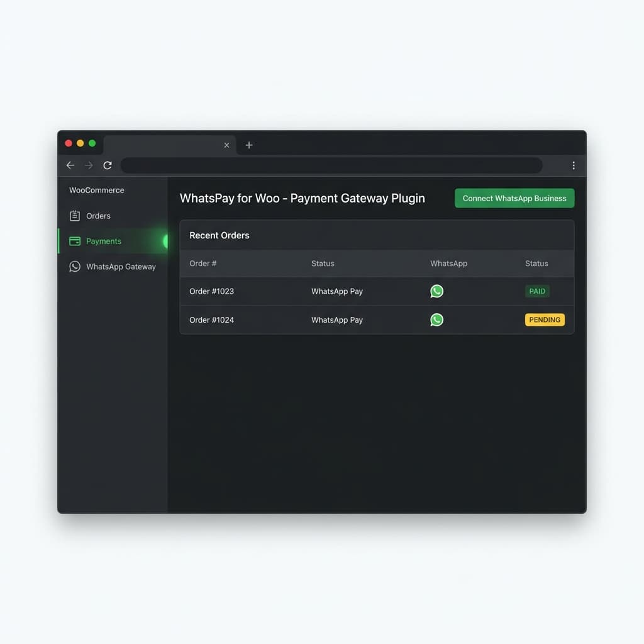Expand the WooCommerce sidebar heading
Viewport: 644px width, 644px height.
click(x=96, y=190)
